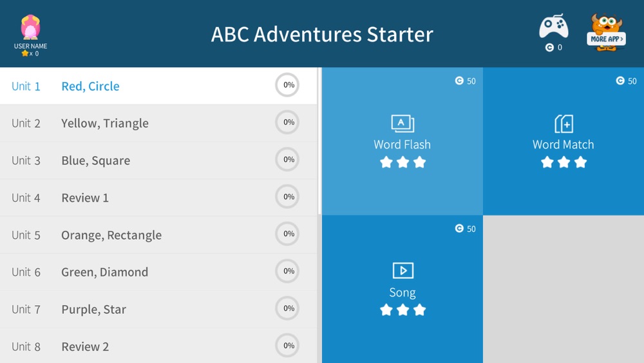Image resolution: width=644 pixels, height=363 pixels.
Task: Launch the Word Match card icon
Action: [564, 124]
